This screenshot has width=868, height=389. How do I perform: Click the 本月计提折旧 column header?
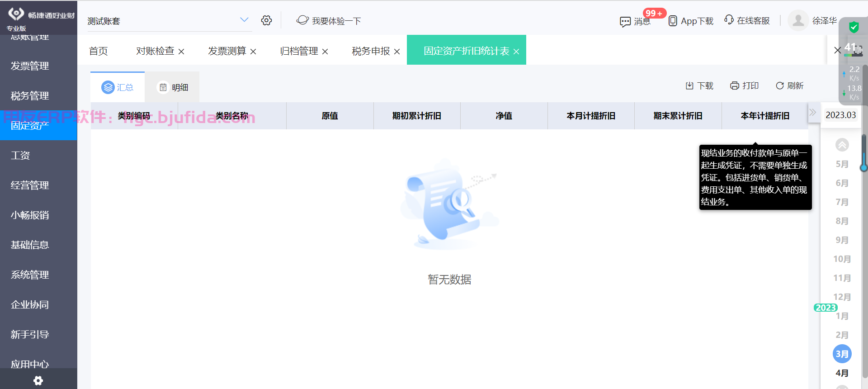[591, 116]
